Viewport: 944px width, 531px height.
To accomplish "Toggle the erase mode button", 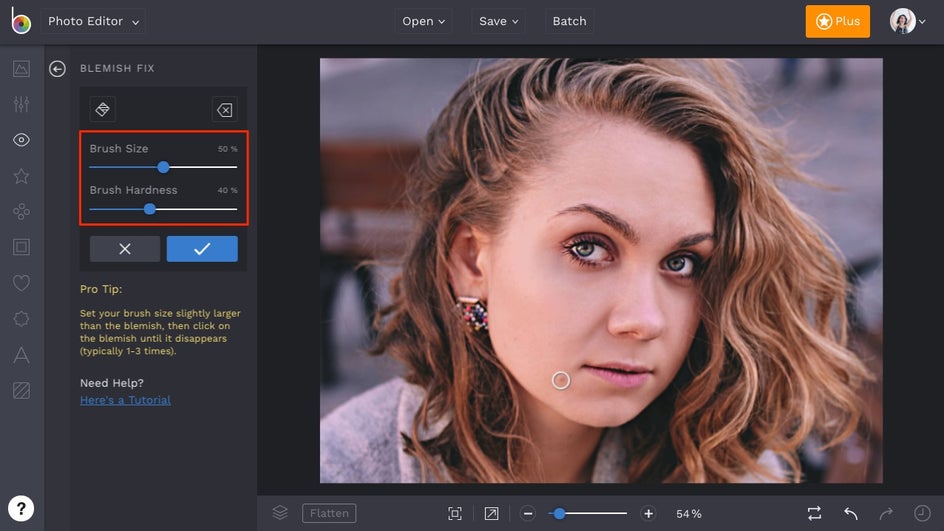I will (x=224, y=109).
